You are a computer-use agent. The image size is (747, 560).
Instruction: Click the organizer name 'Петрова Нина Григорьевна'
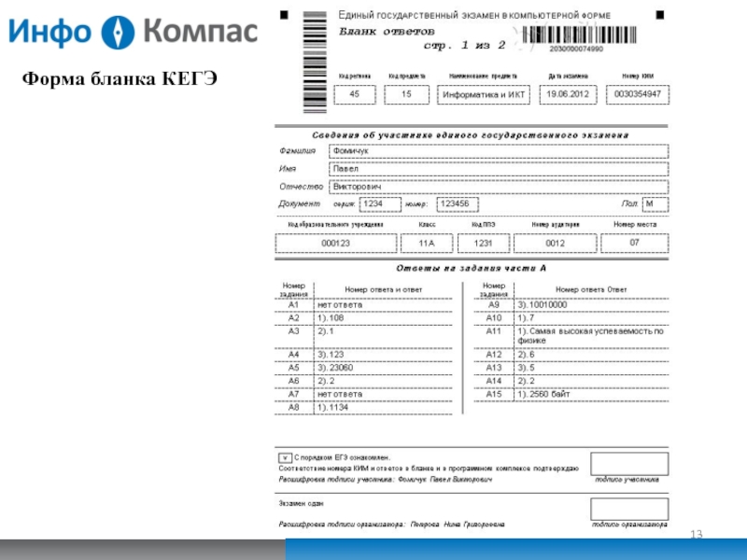coord(458,525)
